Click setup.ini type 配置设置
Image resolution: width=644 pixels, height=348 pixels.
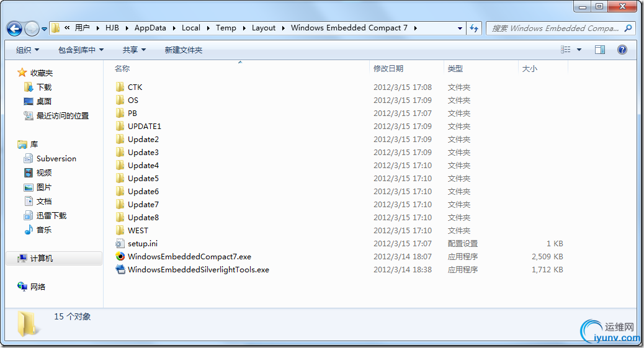462,243
